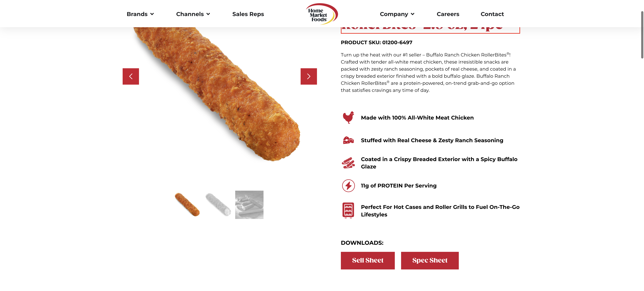Select the orange RollerBite thumbnail
The height and width of the screenshot is (291, 644).
click(187, 204)
